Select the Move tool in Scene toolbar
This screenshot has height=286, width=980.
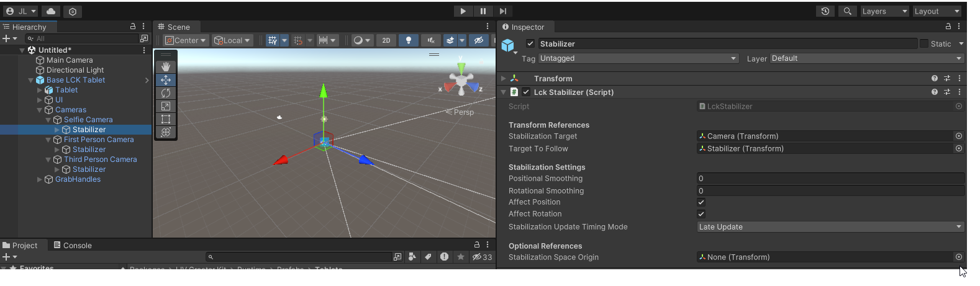[166, 80]
